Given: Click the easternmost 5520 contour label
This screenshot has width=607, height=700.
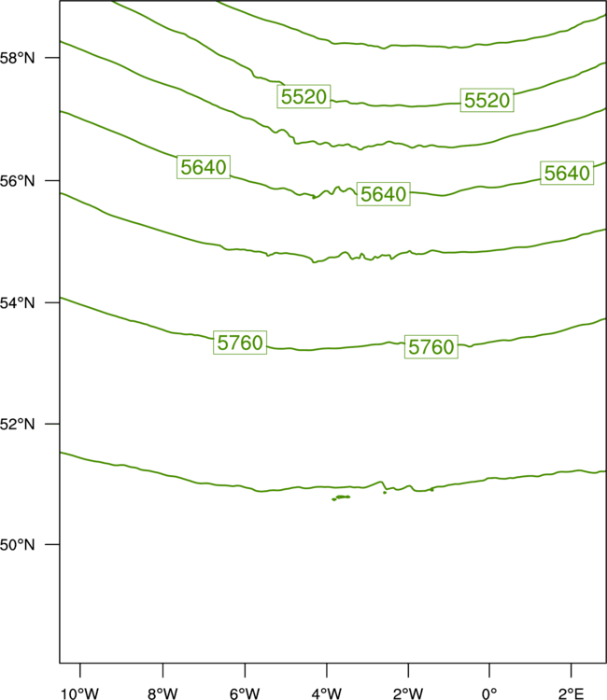Looking at the screenshot, I should (x=487, y=100).
